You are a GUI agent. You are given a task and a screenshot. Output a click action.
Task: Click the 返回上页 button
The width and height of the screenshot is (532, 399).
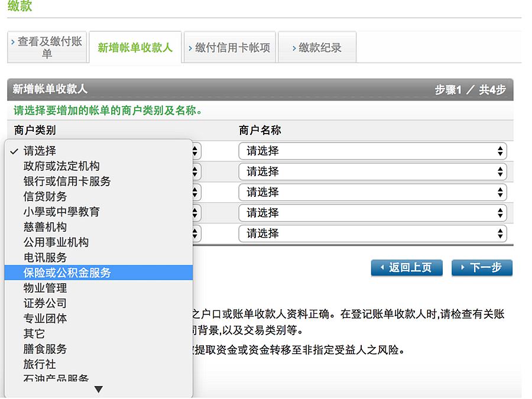pyautogui.click(x=406, y=268)
